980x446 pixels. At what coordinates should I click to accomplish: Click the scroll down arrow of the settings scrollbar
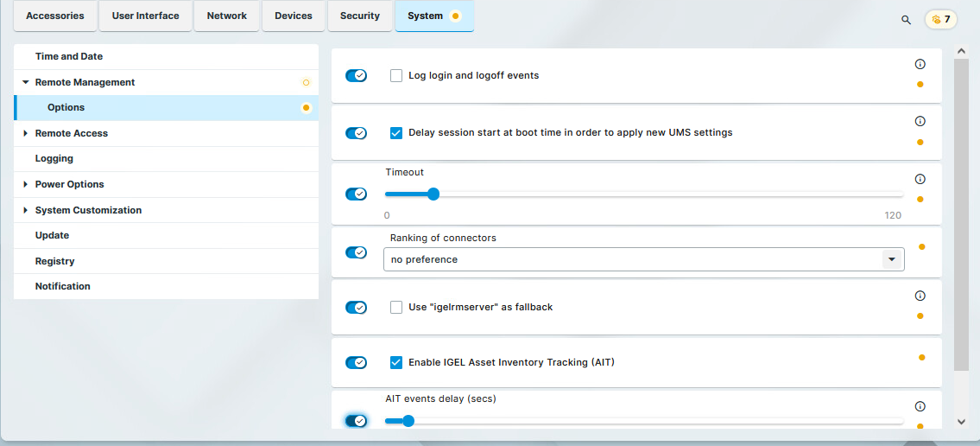961,422
